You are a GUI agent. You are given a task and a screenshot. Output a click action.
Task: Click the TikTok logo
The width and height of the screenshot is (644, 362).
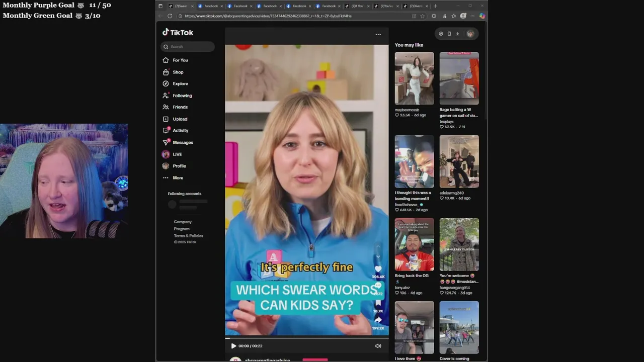click(178, 32)
